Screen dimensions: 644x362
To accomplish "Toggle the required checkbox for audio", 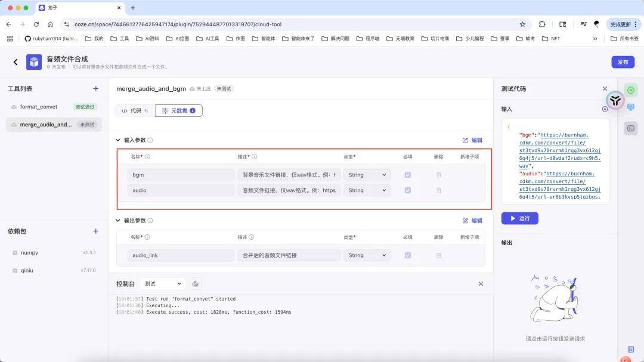I will click(407, 190).
